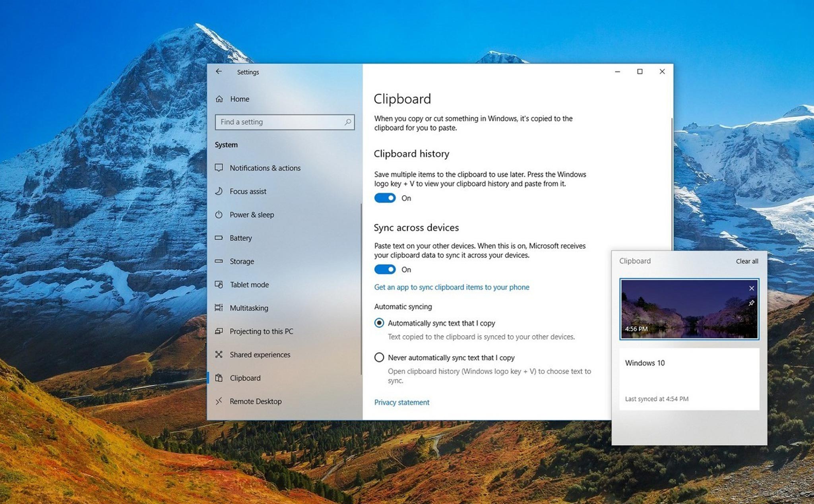Open Projecting to this PC settings
Viewport: 814px width, 504px height.
click(x=261, y=331)
